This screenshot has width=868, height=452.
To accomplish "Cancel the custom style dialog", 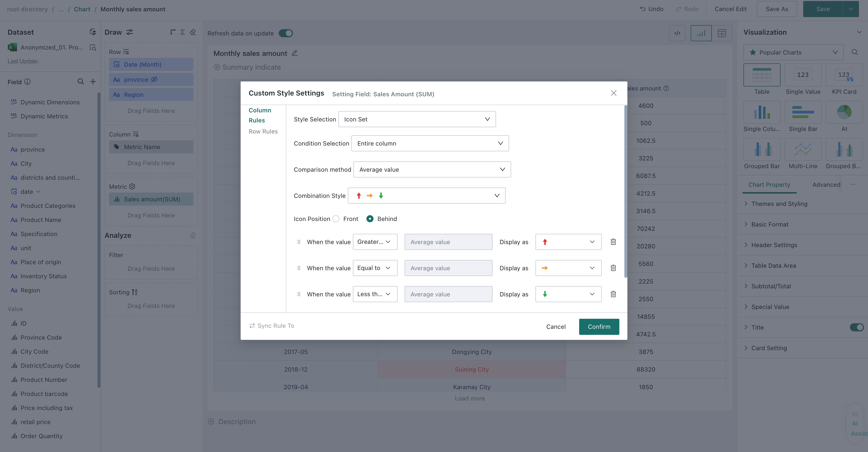I will point(556,327).
